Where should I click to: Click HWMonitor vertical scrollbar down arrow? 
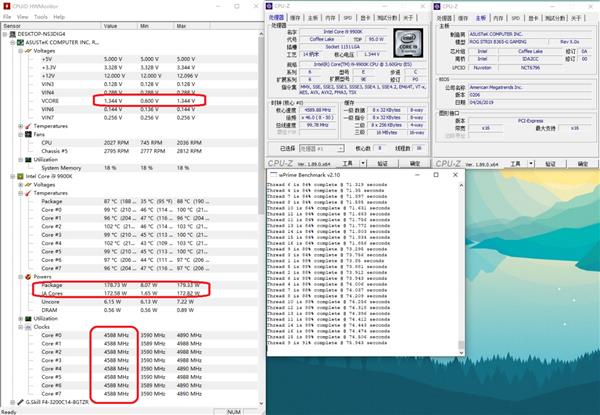pos(262,403)
